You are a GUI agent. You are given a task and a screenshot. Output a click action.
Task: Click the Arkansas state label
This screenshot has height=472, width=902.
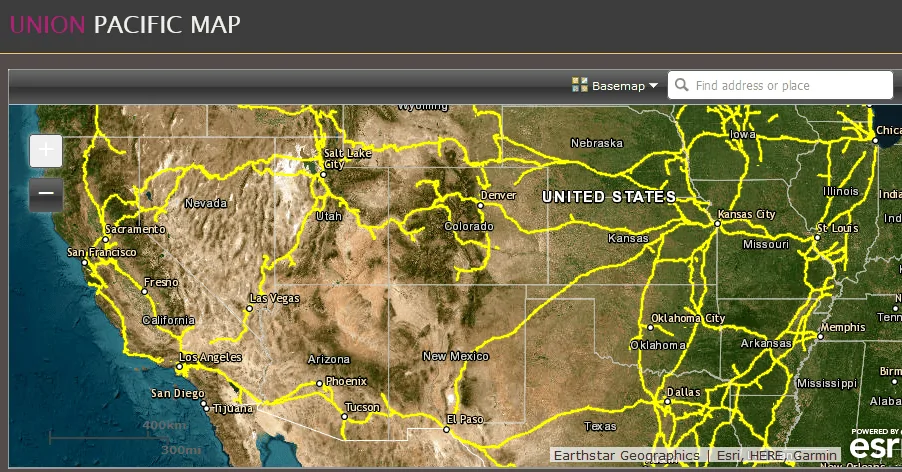coord(766,343)
